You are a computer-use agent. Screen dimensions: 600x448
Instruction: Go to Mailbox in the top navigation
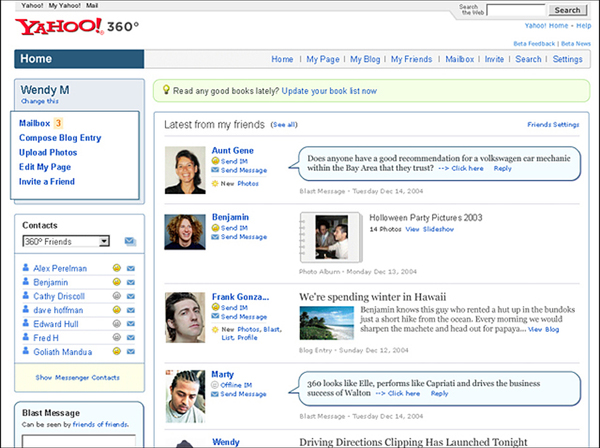click(459, 60)
